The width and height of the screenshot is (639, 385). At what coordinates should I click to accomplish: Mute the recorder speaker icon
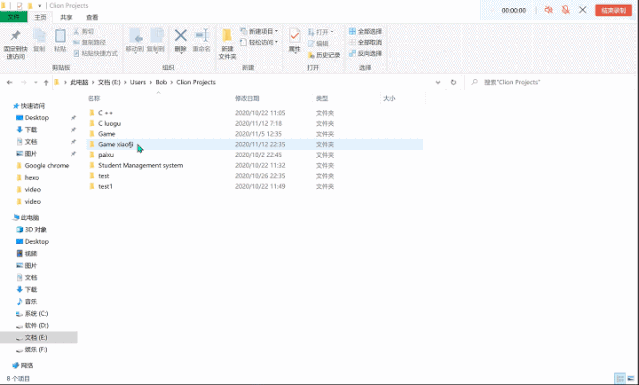pos(549,10)
